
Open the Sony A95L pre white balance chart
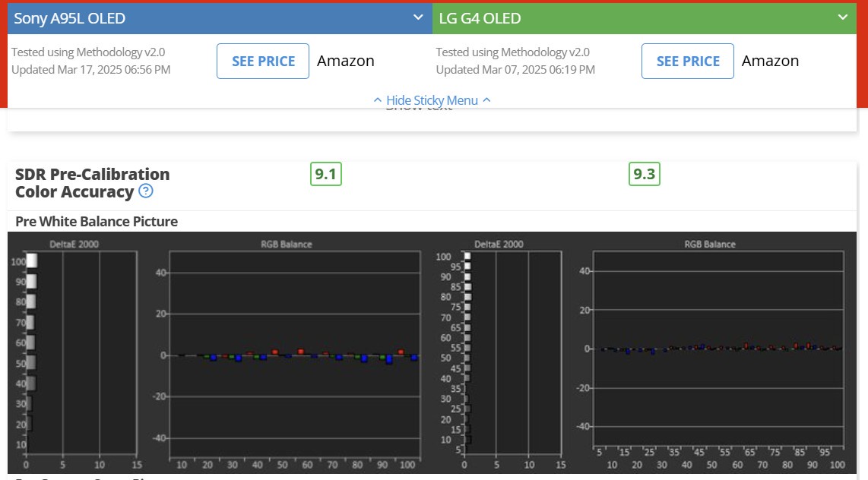point(220,353)
